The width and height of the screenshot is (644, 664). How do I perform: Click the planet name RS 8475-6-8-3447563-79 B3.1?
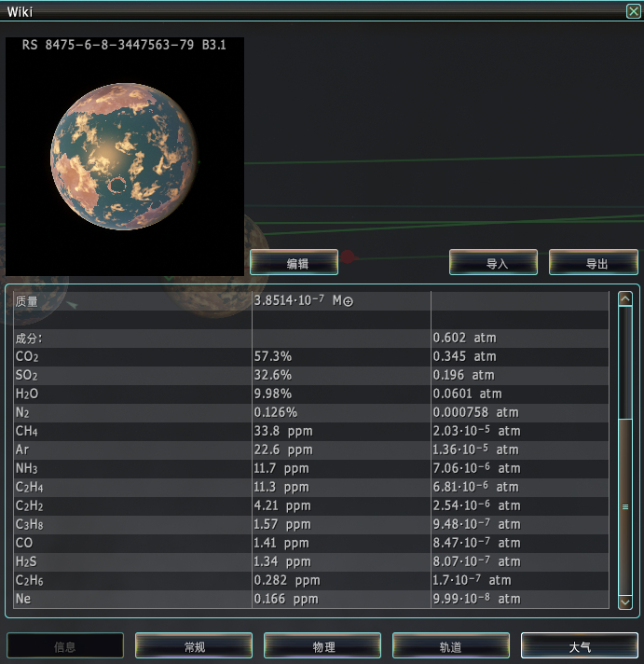(124, 45)
